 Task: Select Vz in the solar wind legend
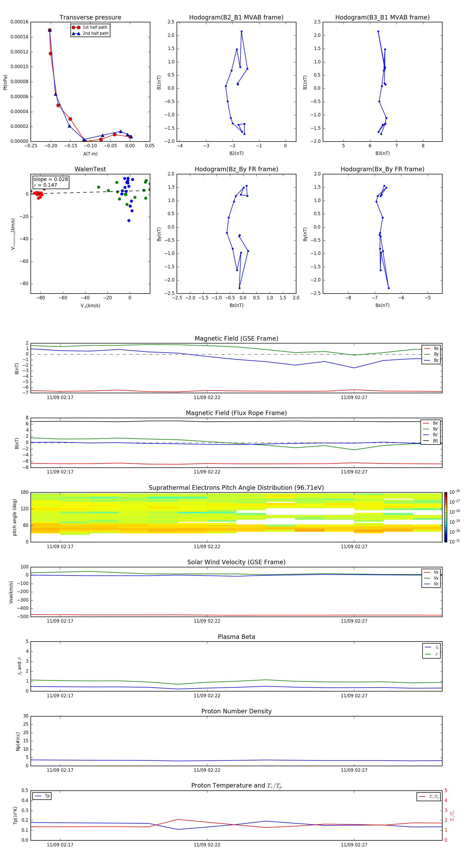coord(431,584)
